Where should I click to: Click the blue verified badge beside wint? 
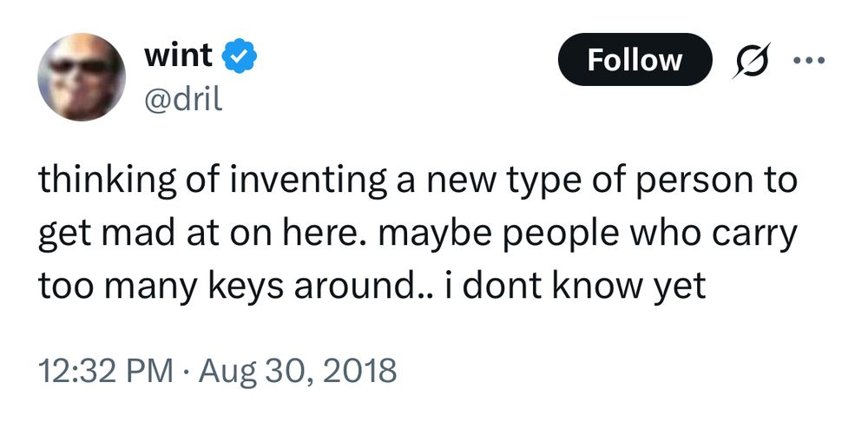(x=239, y=56)
